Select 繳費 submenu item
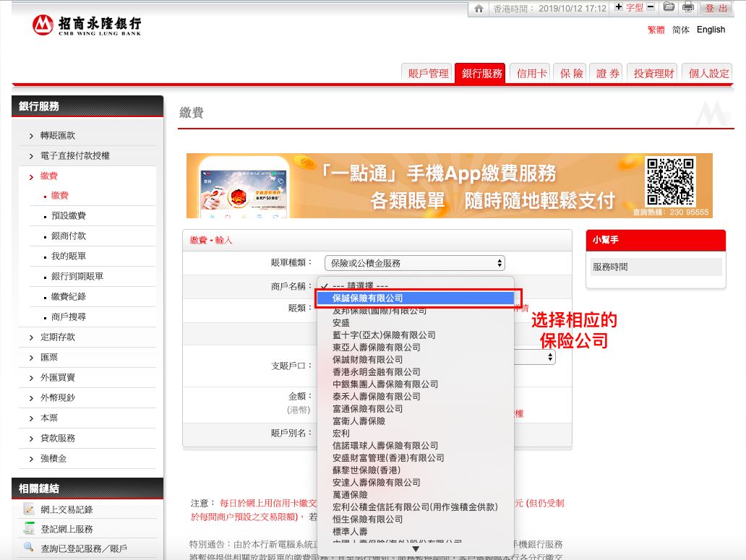This screenshot has width=746, height=560. tap(60, 195)
